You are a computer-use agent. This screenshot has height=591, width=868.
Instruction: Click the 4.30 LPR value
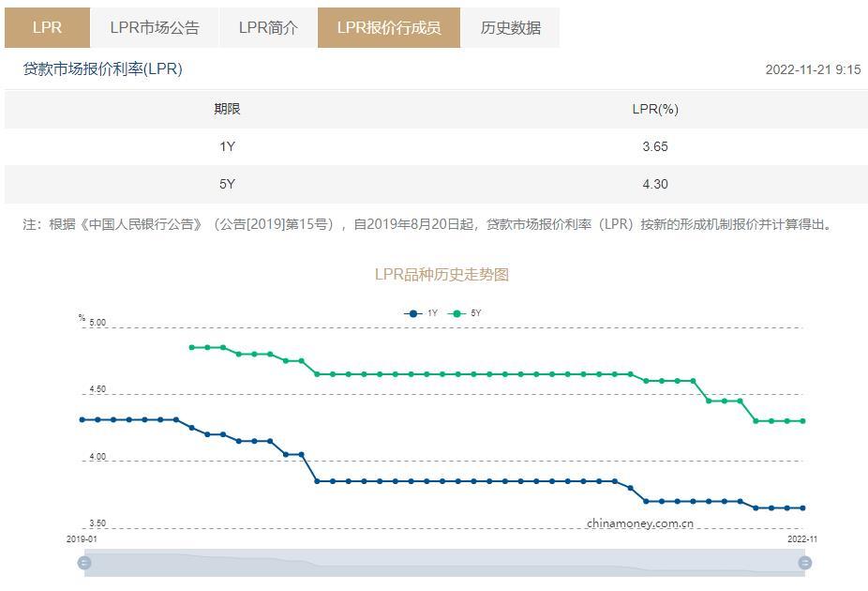point(655,185)
